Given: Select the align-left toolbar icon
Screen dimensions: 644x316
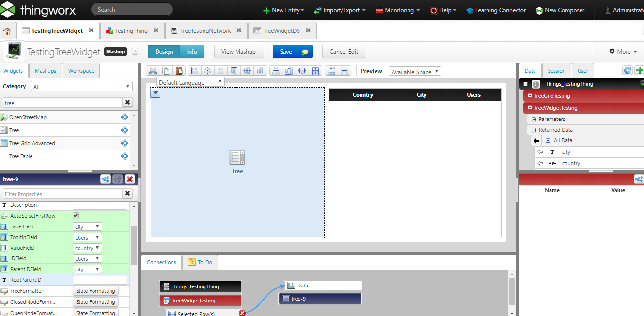Looking at the screenshot, I should (194, 70).
